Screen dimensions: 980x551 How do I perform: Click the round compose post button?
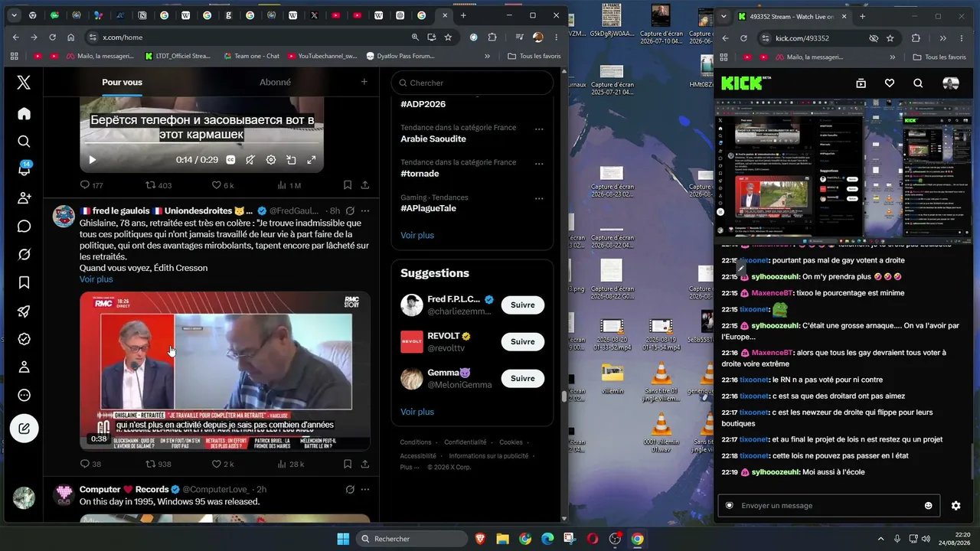point(24,429)
